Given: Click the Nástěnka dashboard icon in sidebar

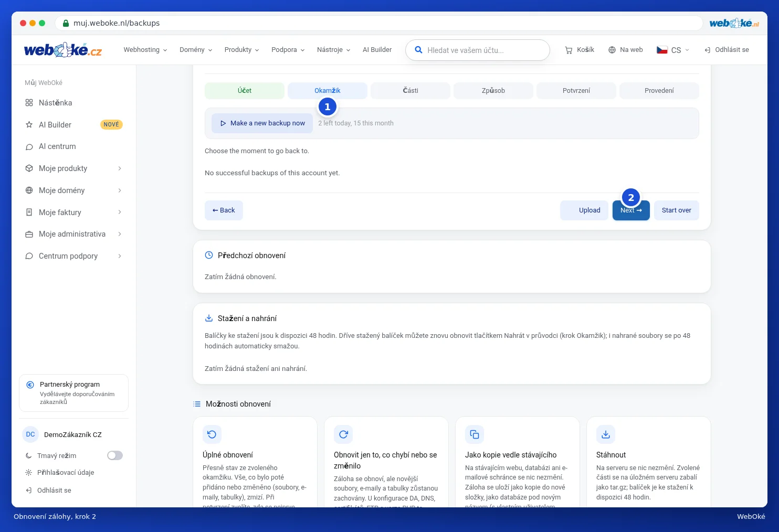Looking at the screenshot, I should (x=29, y=103).
